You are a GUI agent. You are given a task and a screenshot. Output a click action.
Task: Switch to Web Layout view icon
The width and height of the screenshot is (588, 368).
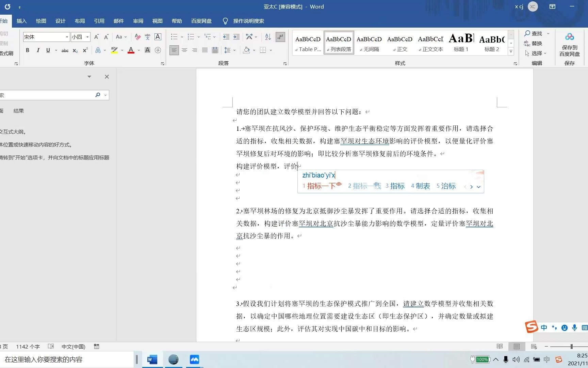(x=534, y=347)
